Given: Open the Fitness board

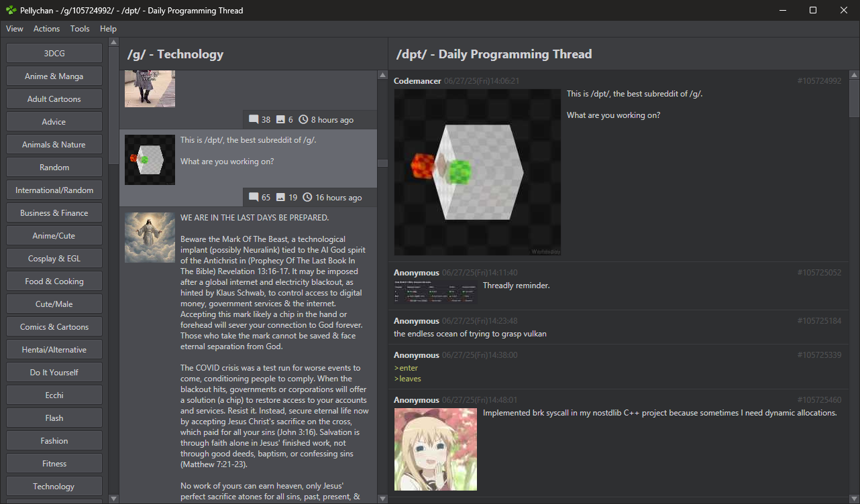Looking at the screenshot, I should [x=54, y=464].
